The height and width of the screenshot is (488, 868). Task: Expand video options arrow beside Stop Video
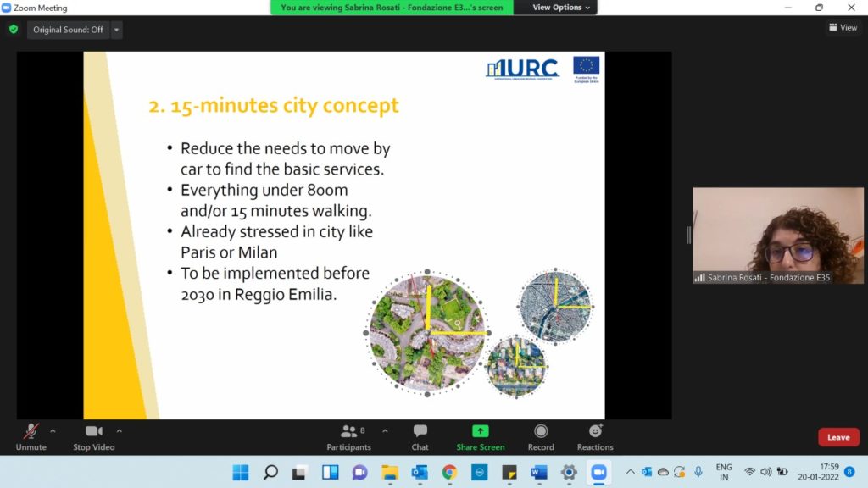coord(119,430)
